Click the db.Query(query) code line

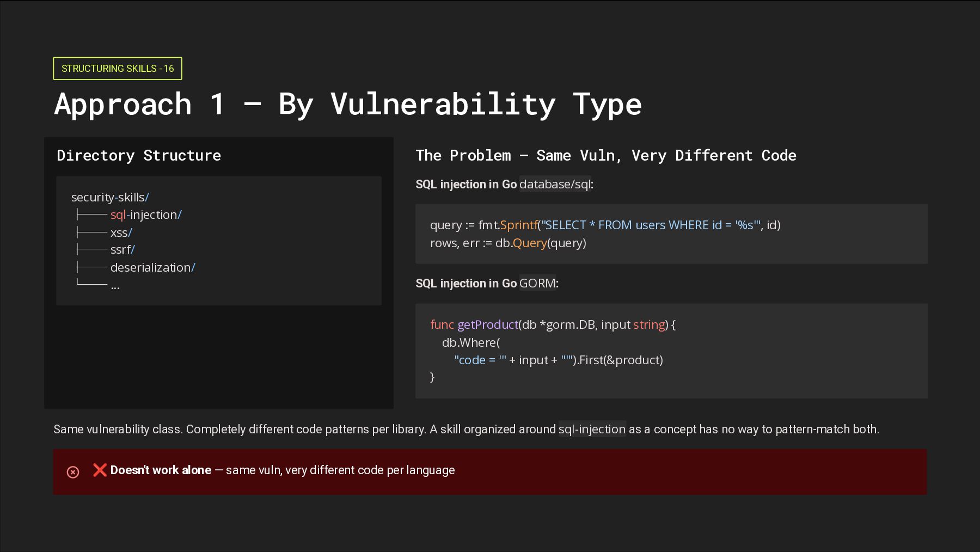pos(508,243)
